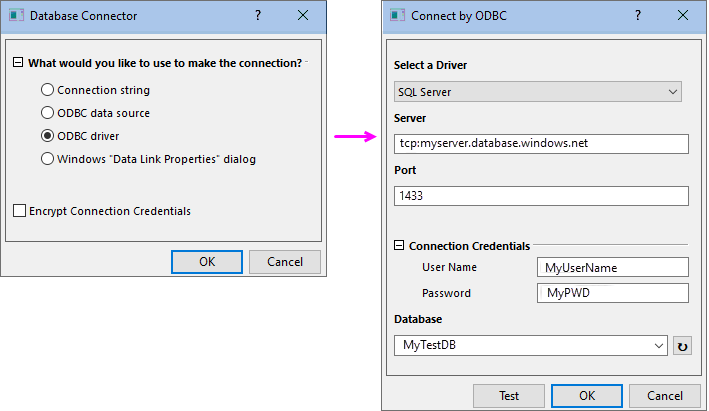709x411 pixels.
Task: Click the help question mark in Connect by ODBC
Action: [635, 16]
